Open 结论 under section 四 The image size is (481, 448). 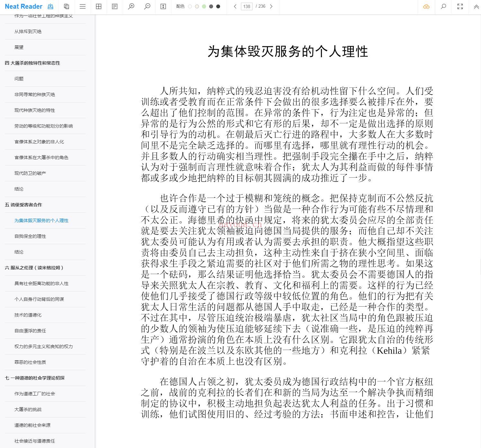click(19, 189)
